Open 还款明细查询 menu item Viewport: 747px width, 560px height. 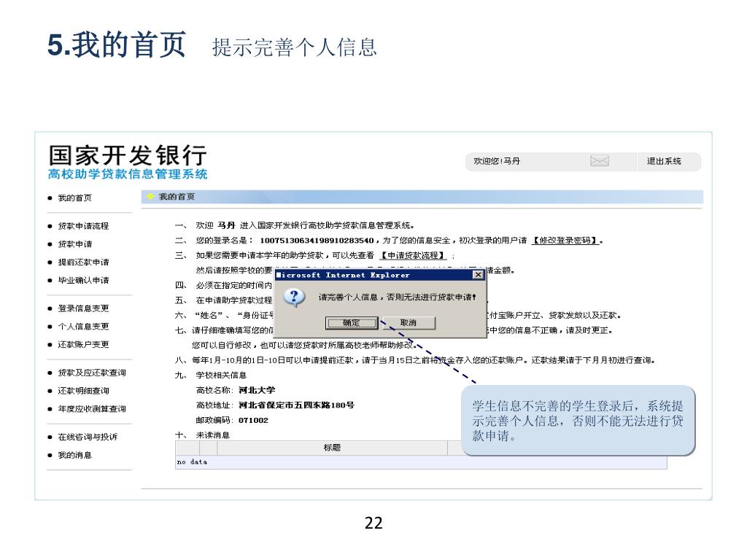coord(83,391)
